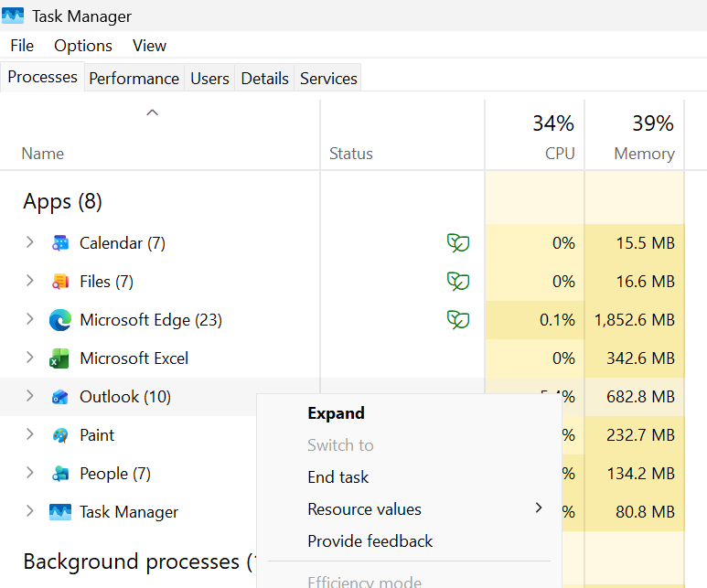707x588 pixels.
Task: Open the Options menu
Action: click(83, 46)
